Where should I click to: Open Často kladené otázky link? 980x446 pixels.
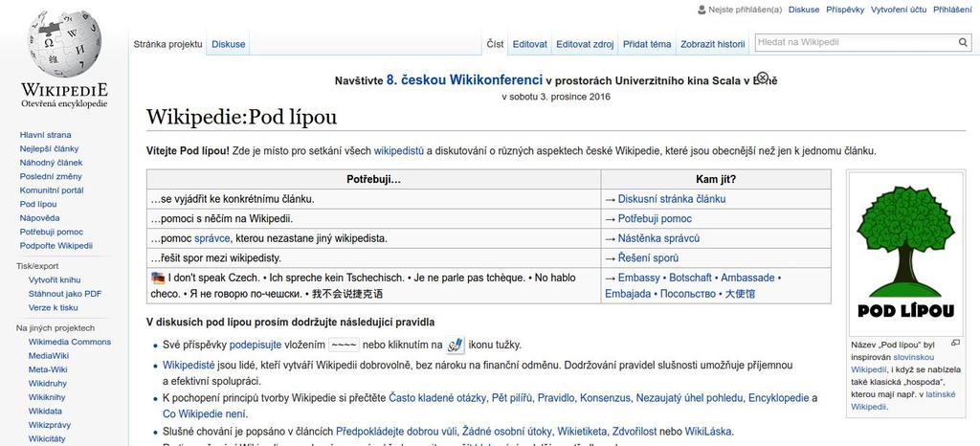pos(437,398)
